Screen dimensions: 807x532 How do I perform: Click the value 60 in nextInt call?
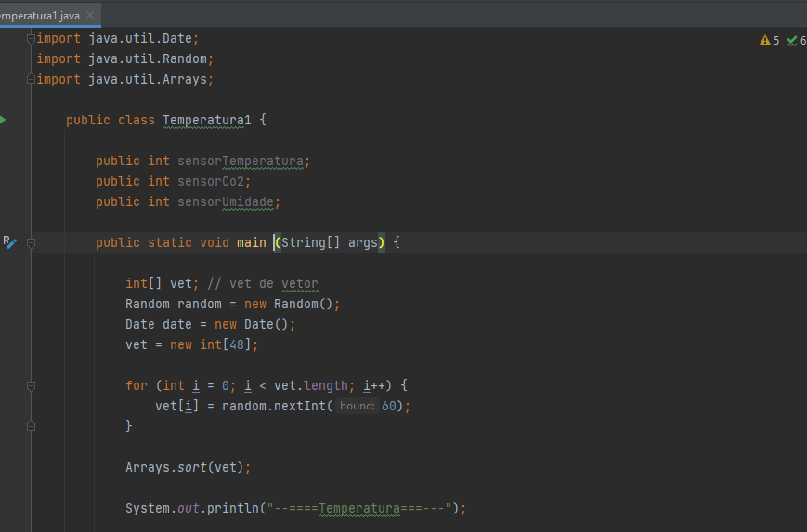(388, 406)
